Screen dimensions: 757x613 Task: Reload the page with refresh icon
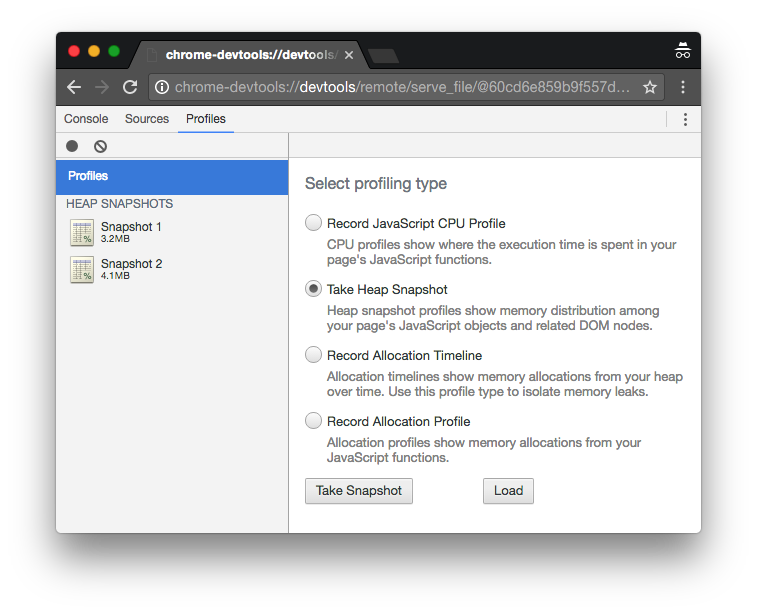(x=130, y=87)
